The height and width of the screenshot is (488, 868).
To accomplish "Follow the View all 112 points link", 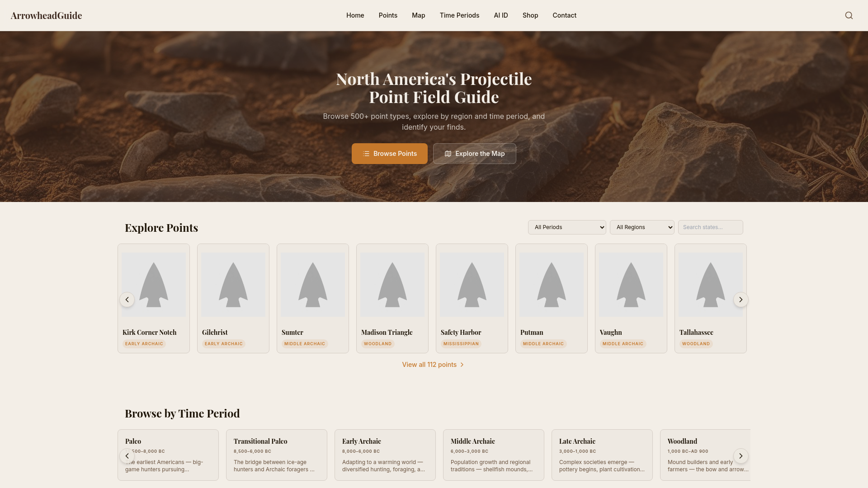I will [433, 365].
